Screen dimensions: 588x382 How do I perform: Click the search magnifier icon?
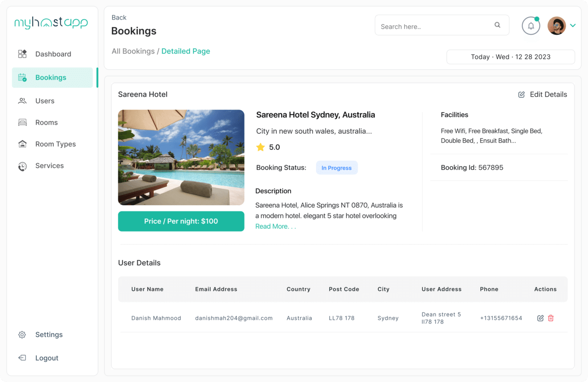click(x=497, y=25)
